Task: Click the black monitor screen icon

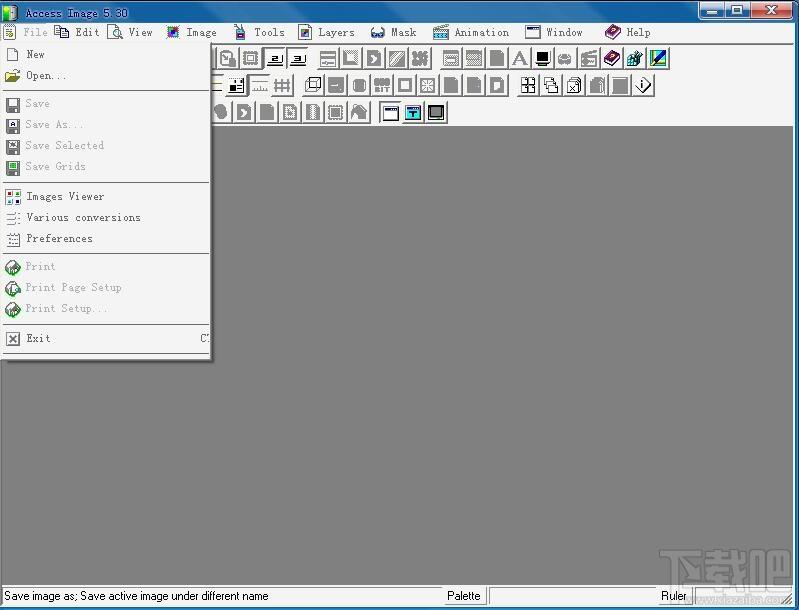Action: pyautogui.click(x=543, y=59)
